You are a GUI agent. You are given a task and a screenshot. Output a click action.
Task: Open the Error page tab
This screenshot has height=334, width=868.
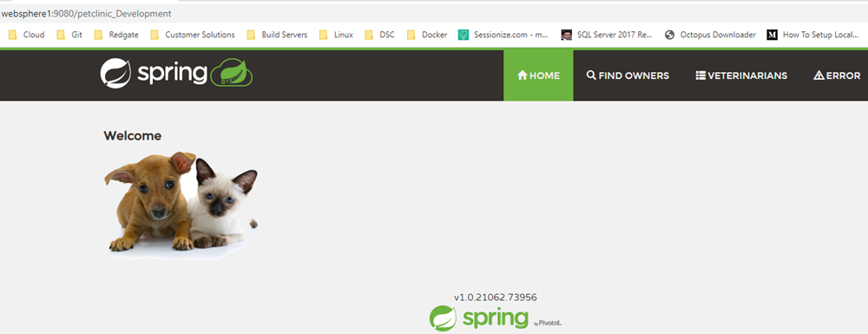(x=837, y=75)
